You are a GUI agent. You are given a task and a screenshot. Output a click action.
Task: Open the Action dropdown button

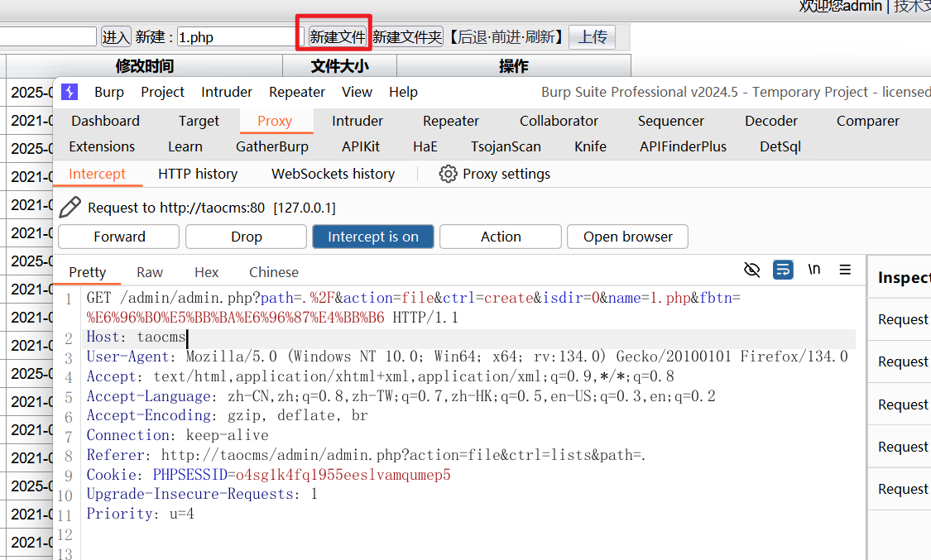pyautogui.click(x=501, y=237)
